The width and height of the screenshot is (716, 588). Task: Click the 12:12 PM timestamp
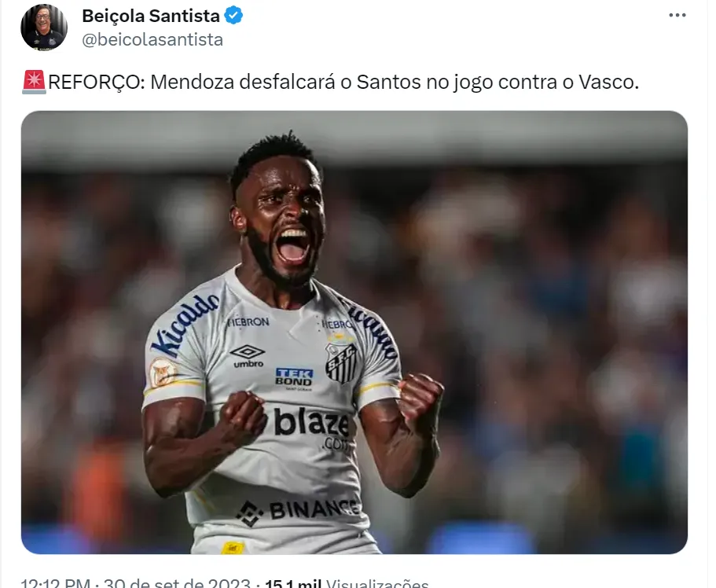55,583
